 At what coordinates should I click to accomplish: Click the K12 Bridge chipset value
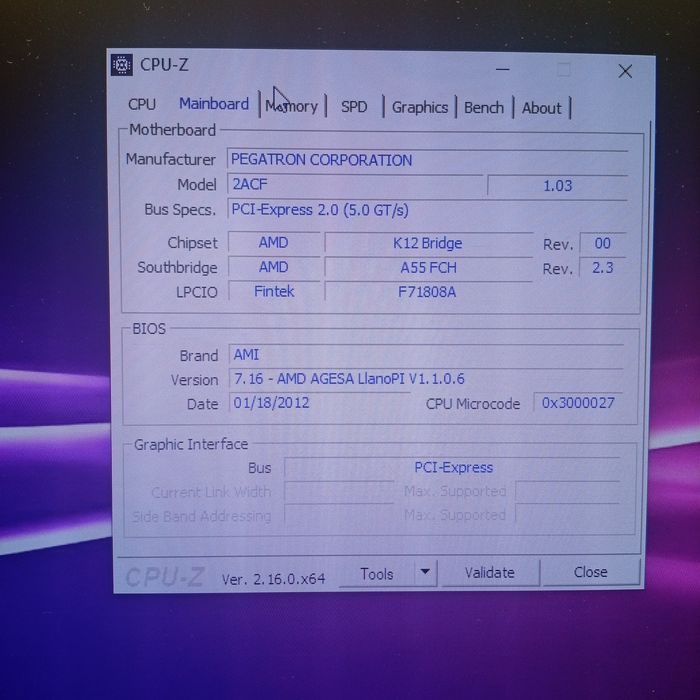[x=428, y=243]
